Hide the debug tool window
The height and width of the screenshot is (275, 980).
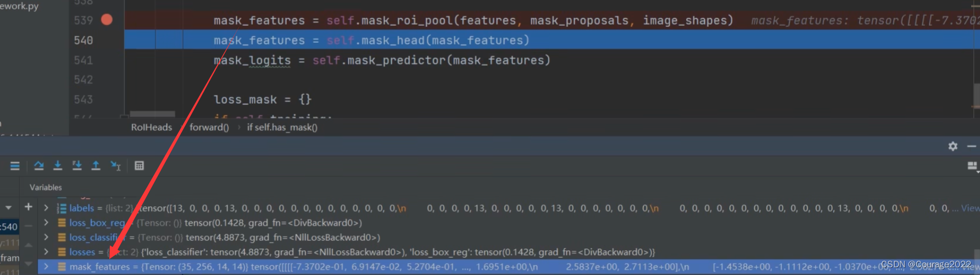[x=971, y=146]
